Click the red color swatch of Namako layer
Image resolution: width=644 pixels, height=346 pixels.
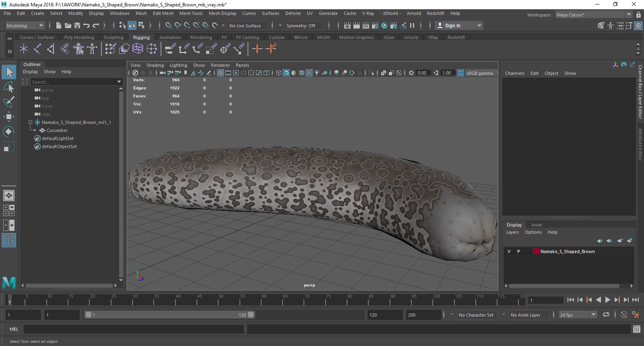pyautogui.click(x=536, y=251)
